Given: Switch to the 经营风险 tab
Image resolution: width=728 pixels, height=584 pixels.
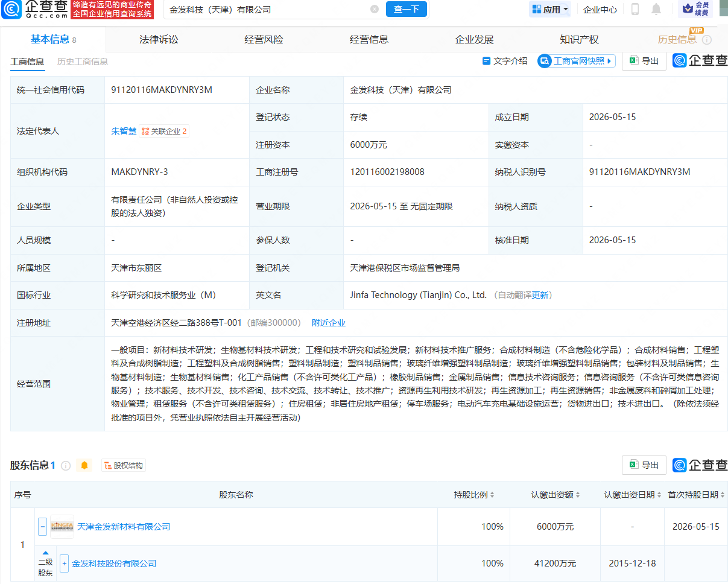Looking at the screenshot, I should 264,40.
